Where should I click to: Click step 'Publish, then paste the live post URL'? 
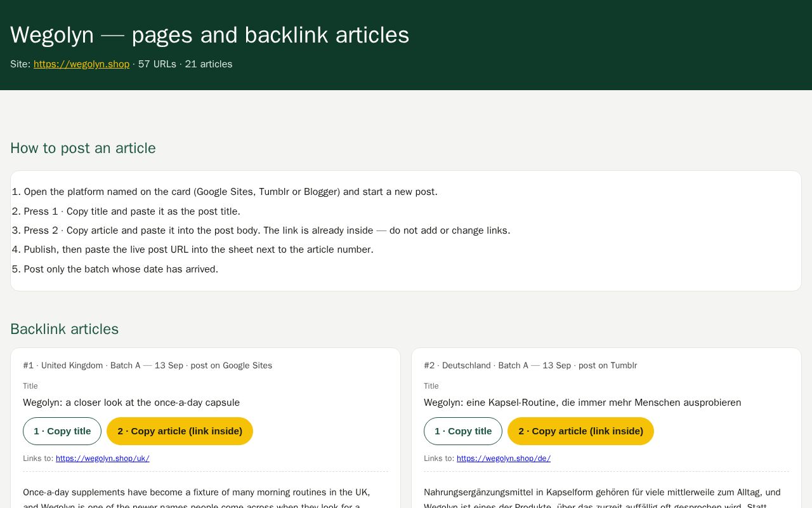pos(199,250)
